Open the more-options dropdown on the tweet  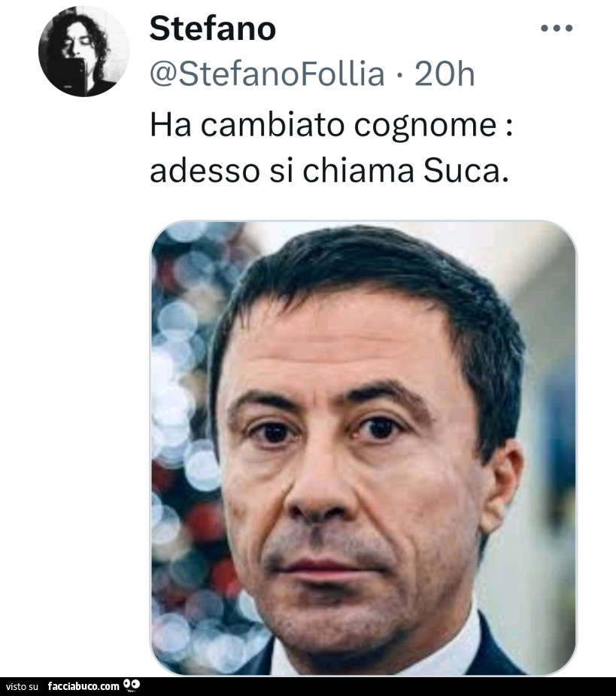tap(557, 27)
